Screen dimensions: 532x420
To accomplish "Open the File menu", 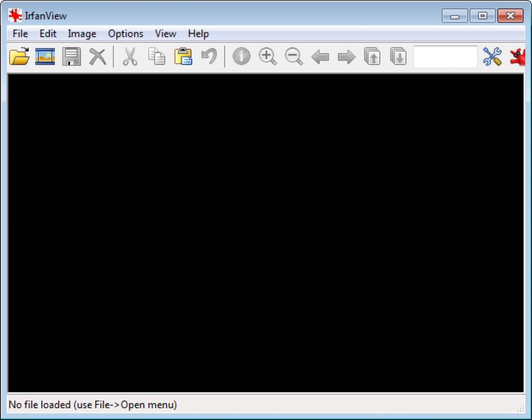I will (20, 34).
